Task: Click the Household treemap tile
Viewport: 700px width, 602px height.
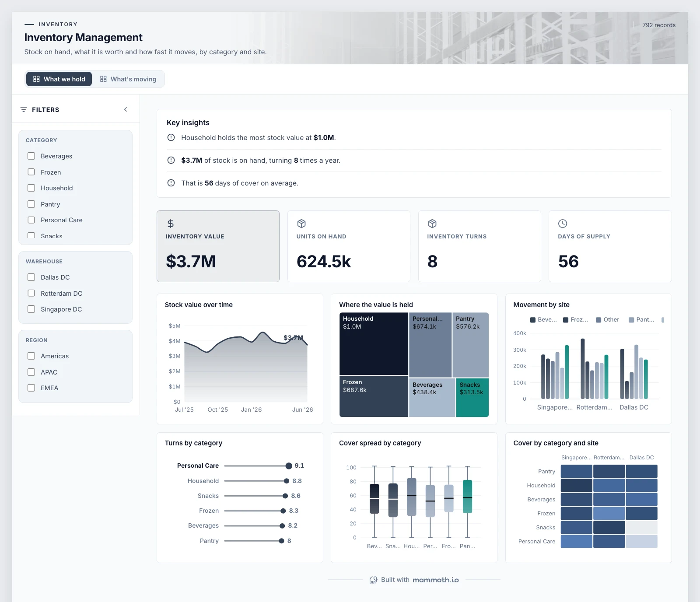Action: (374, 344)
